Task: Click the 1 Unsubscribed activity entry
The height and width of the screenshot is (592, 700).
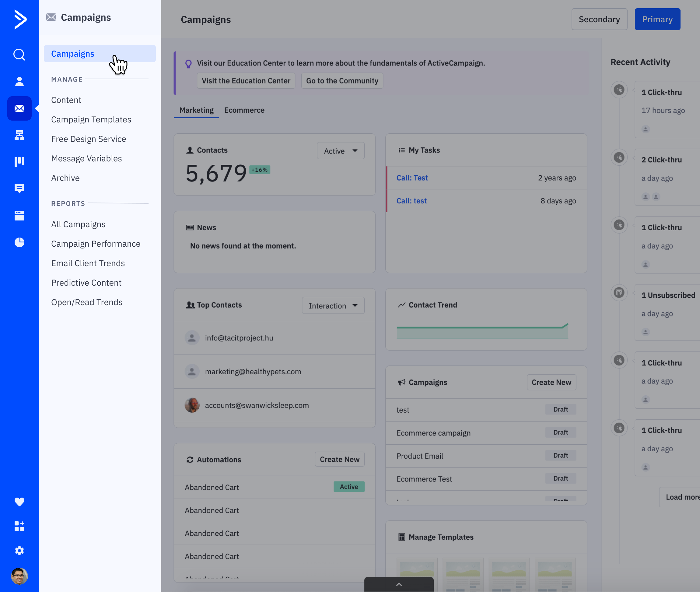Action: click(667, 312)
